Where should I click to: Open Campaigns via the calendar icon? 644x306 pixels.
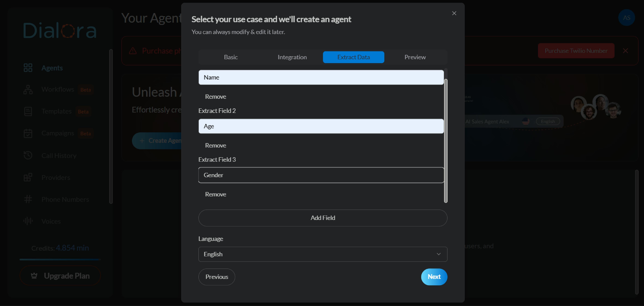pos(28,133)
